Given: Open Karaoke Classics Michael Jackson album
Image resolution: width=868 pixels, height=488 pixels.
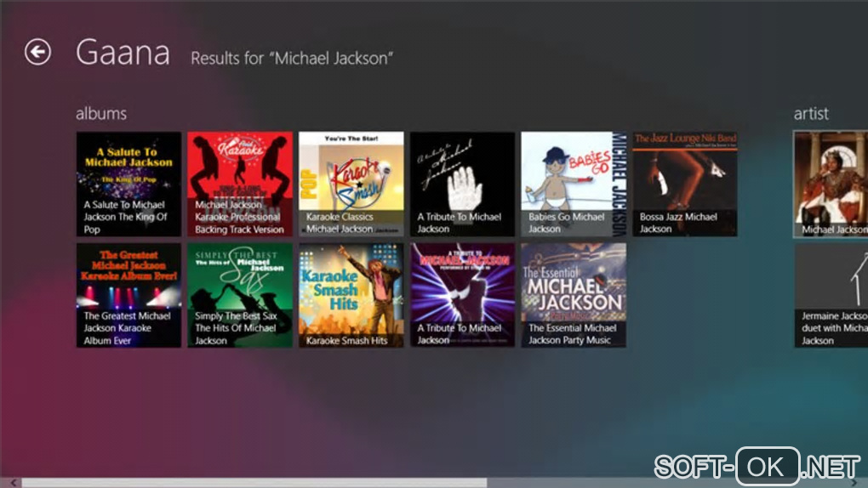Looking at the screenshot, I should click(351, 184).
